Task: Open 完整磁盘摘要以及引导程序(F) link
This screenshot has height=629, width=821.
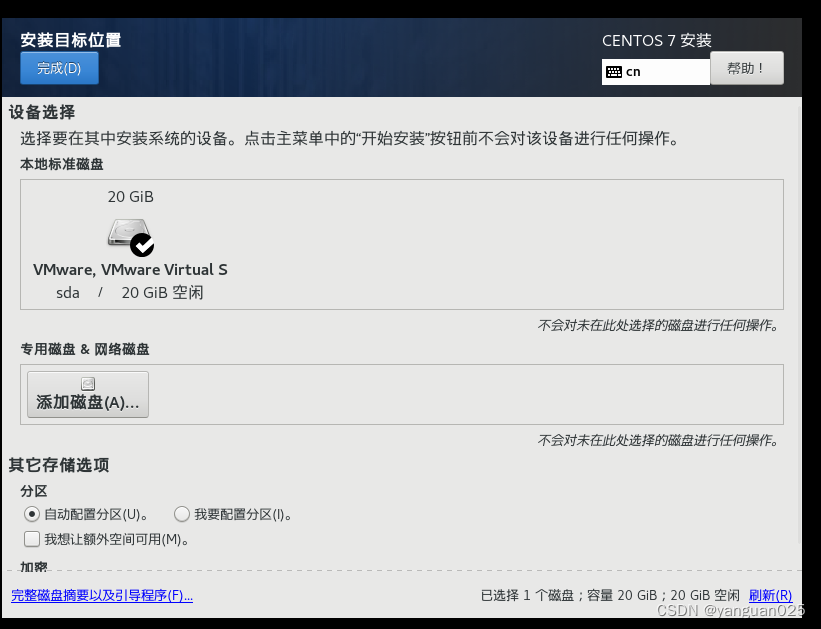Action: coord(101,595)
